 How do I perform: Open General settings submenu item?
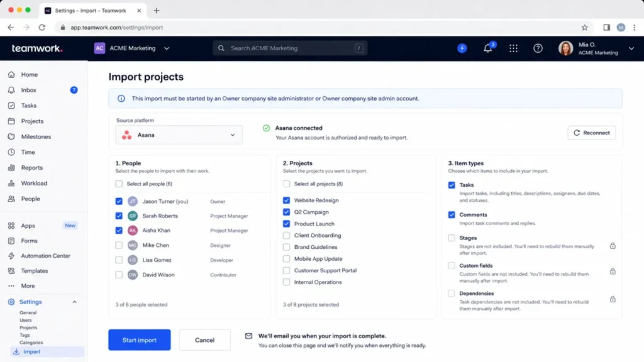(28, 313)
